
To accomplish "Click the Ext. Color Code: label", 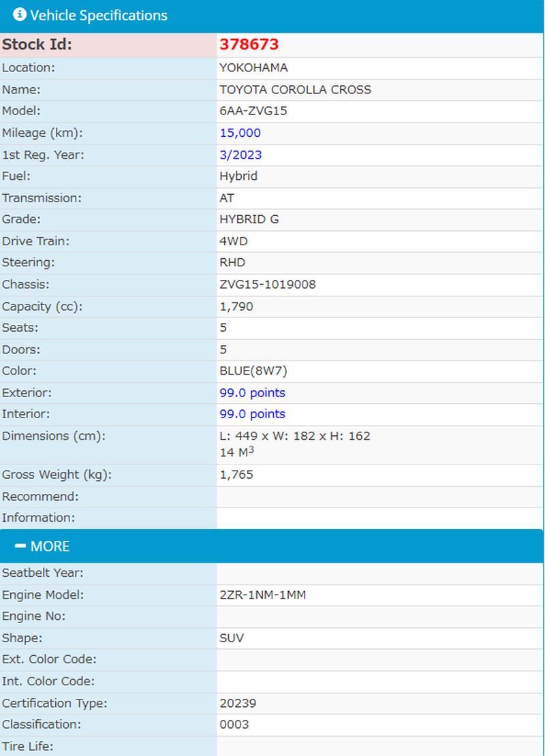I will [49, 659].
